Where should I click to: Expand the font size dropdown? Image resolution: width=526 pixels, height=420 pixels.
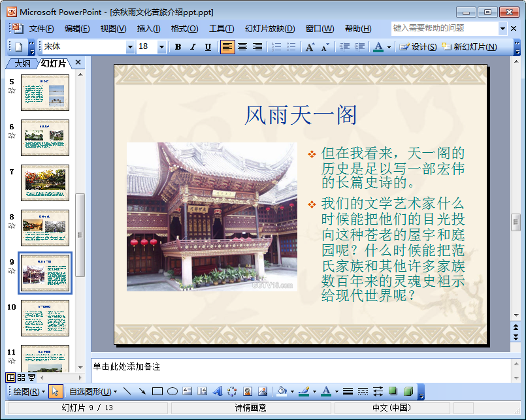point(161,47)
